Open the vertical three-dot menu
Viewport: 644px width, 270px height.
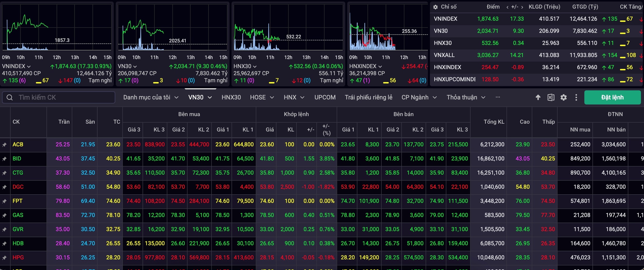[576, 97]
